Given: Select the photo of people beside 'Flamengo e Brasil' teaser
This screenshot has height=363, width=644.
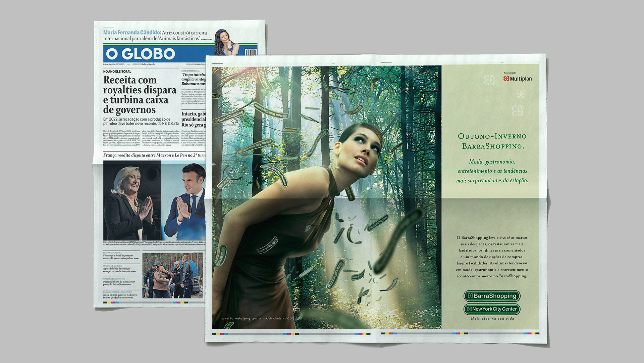Looking at the screenshot, I should click(x=173, y=275).
